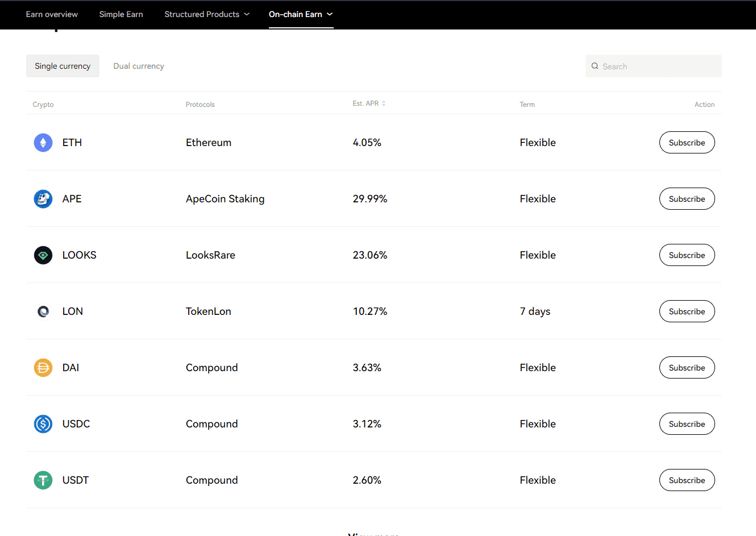Viewport: 756px width, 536px height.
Task: Focus the Search input field
Action: click(659, 67)
